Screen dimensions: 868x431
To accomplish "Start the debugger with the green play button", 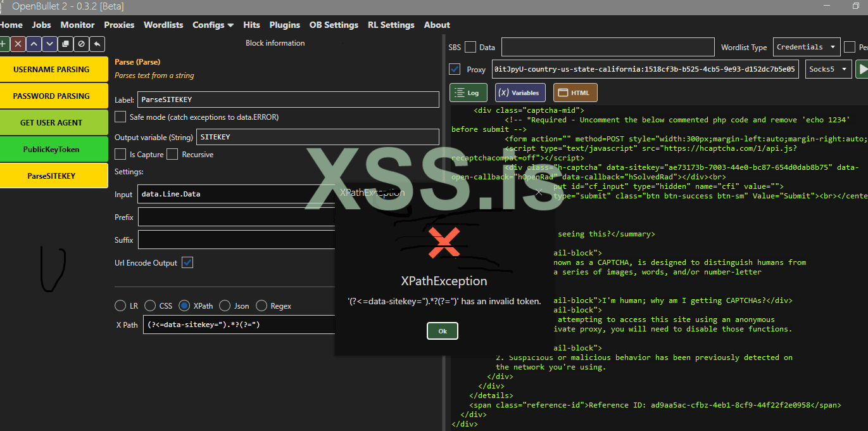I will pos(862,68).
